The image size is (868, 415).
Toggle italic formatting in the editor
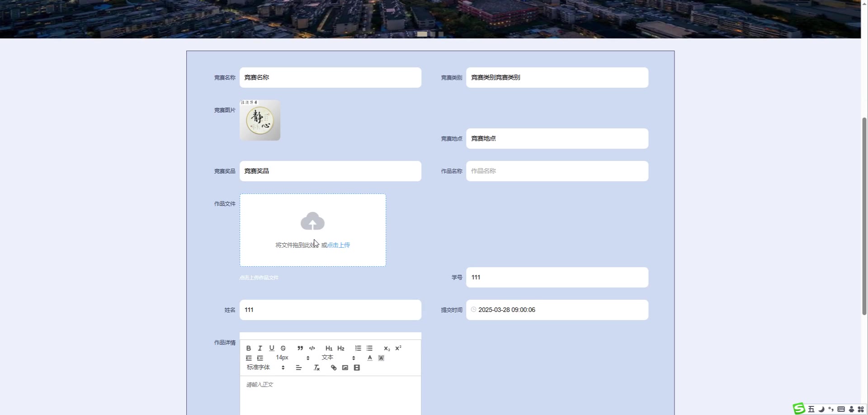pos(260,348)
